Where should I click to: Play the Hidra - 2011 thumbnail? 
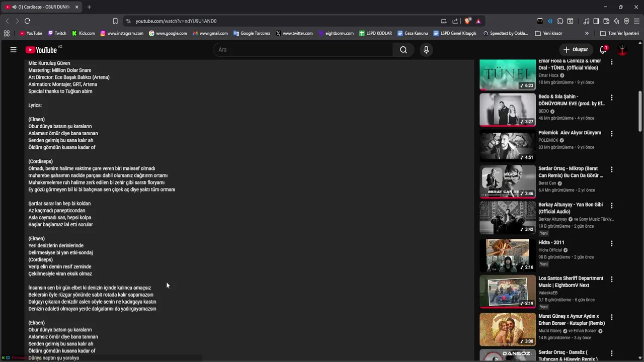(x=508, y=255)
